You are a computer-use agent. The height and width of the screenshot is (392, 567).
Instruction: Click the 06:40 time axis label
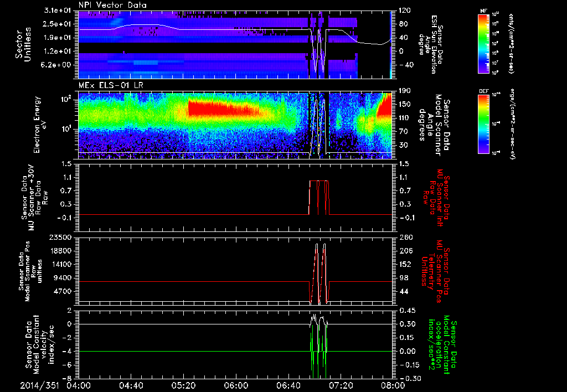click(288, 385)
